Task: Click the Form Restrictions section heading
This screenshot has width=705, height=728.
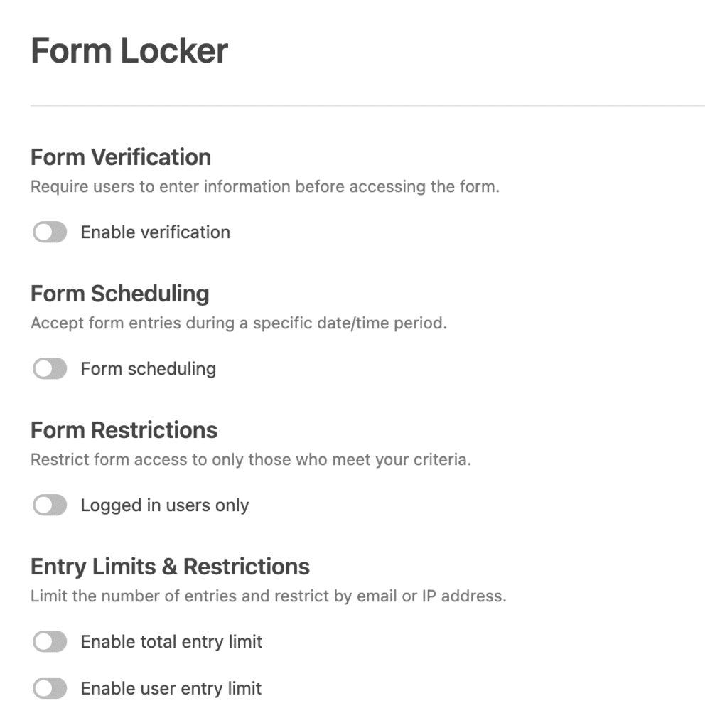Action: pos(124,430)
